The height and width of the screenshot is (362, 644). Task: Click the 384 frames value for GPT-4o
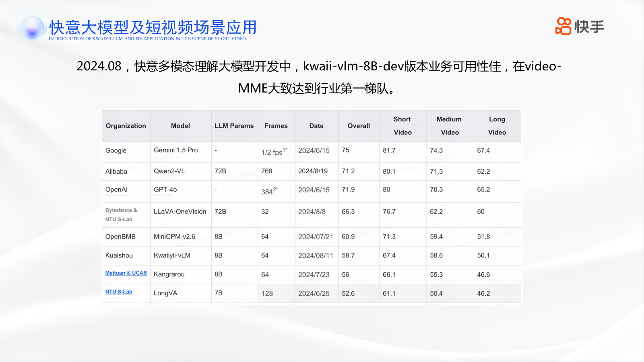[x=269, y=191]
